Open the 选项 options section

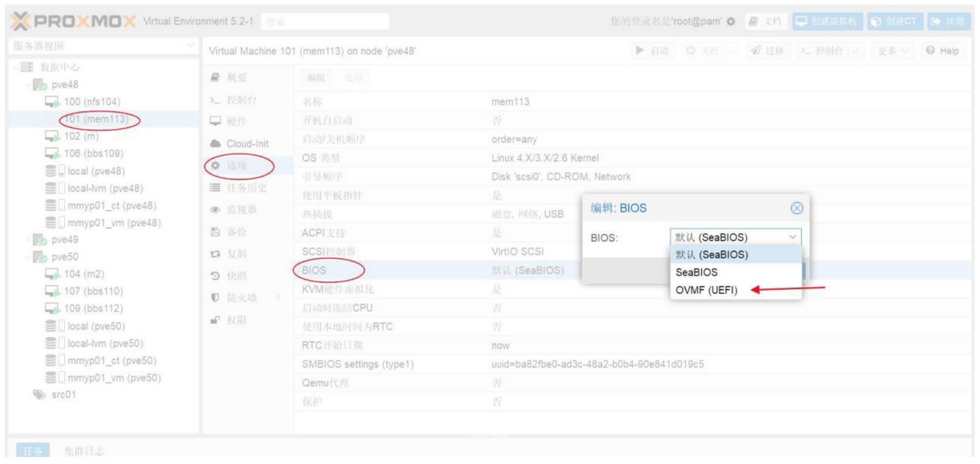click(x=248, y=165)
